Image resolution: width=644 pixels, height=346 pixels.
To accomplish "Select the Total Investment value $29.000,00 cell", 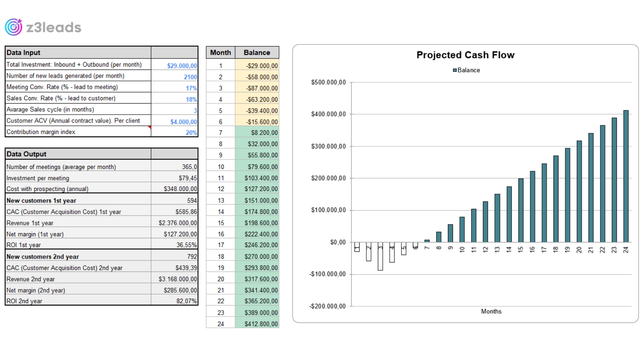I will [x=175, y=65].
